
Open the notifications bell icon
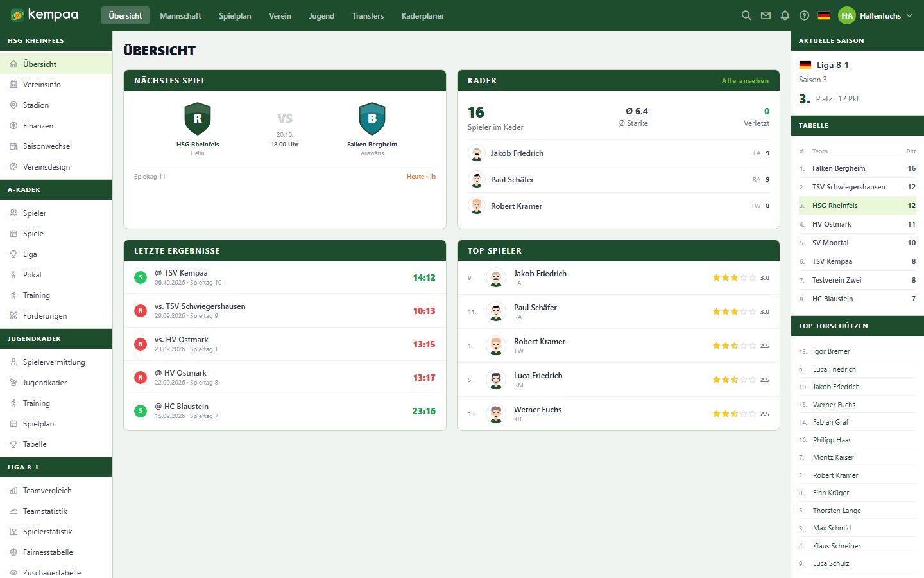tap(785, 15)
